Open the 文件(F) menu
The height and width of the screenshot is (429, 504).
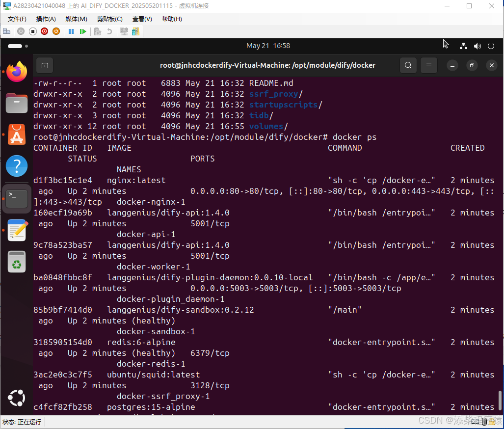point(17,19)
